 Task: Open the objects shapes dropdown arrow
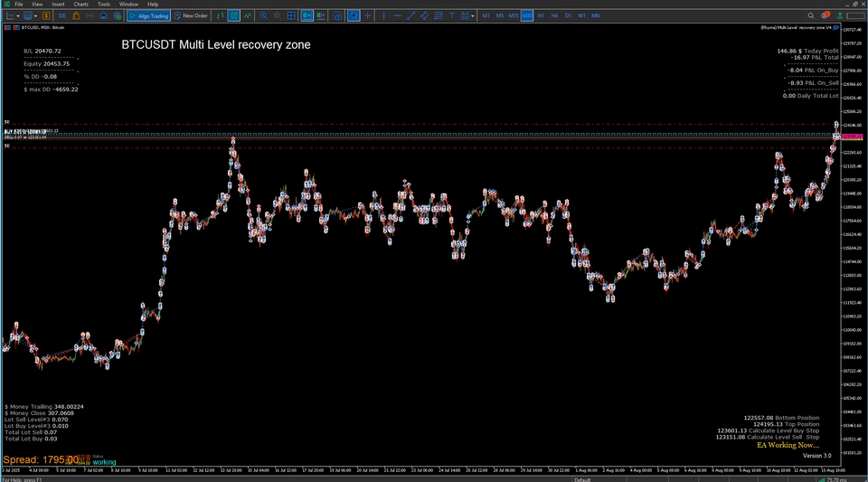(473, 15)
